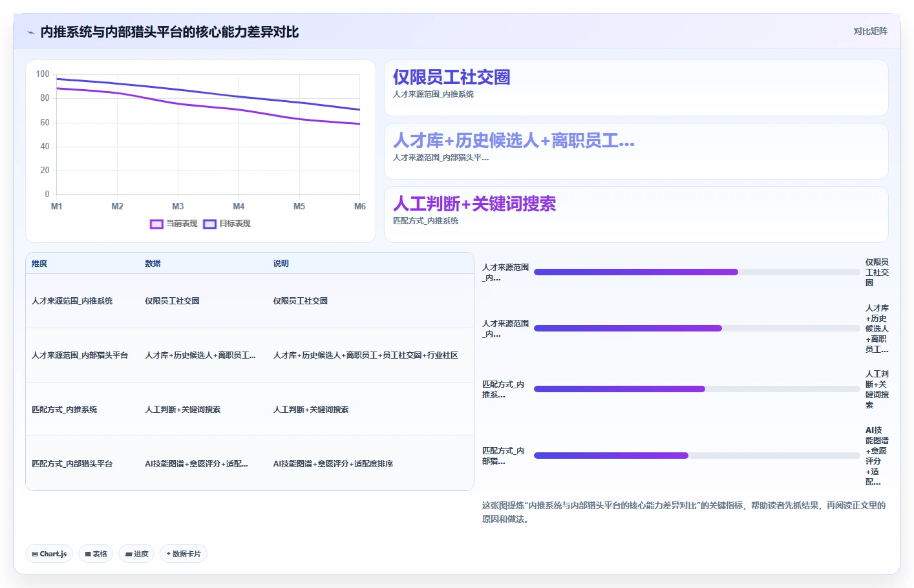Click the 说明 column header

281,264
